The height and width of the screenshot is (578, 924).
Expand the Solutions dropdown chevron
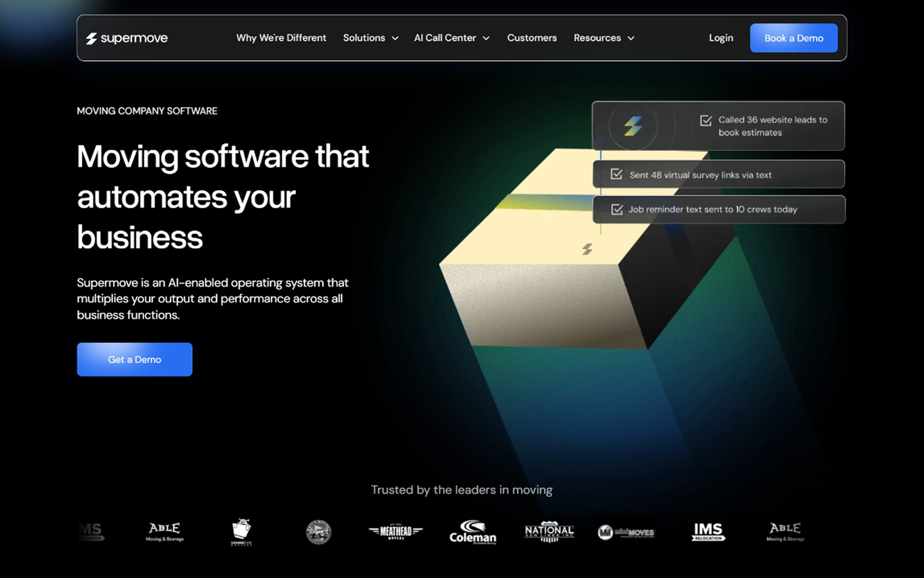pyautogui.click(x=395, y=39)
